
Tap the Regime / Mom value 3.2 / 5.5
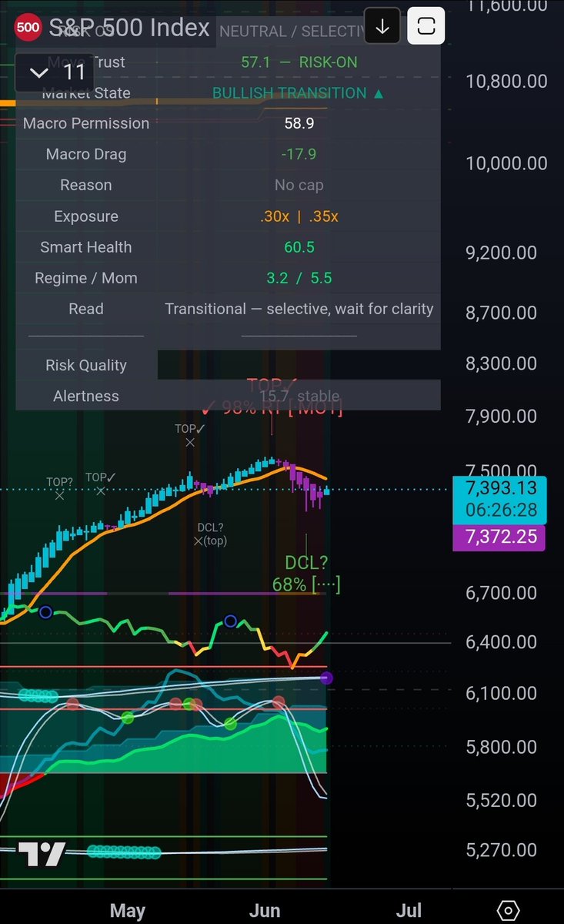299,278
